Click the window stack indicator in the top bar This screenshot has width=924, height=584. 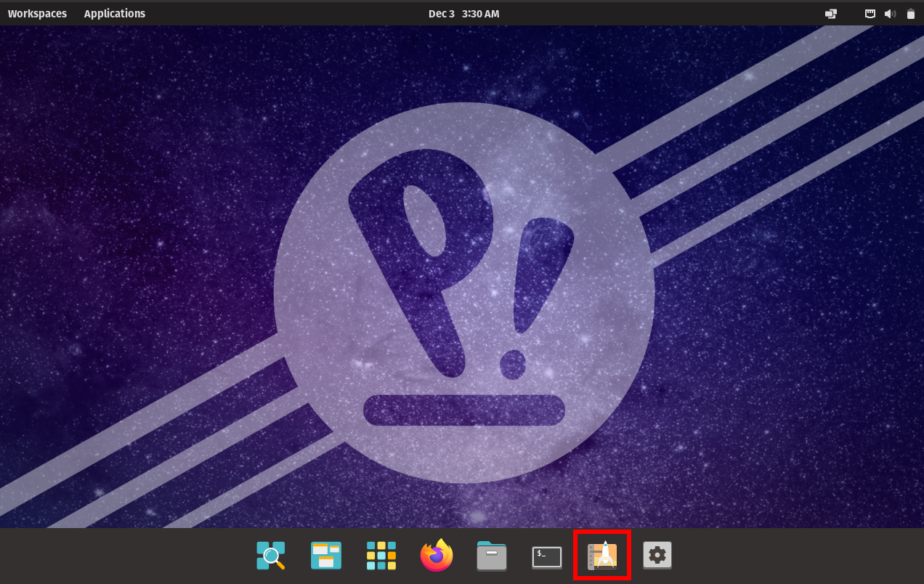pyautogui.click(x=830, y=13)
